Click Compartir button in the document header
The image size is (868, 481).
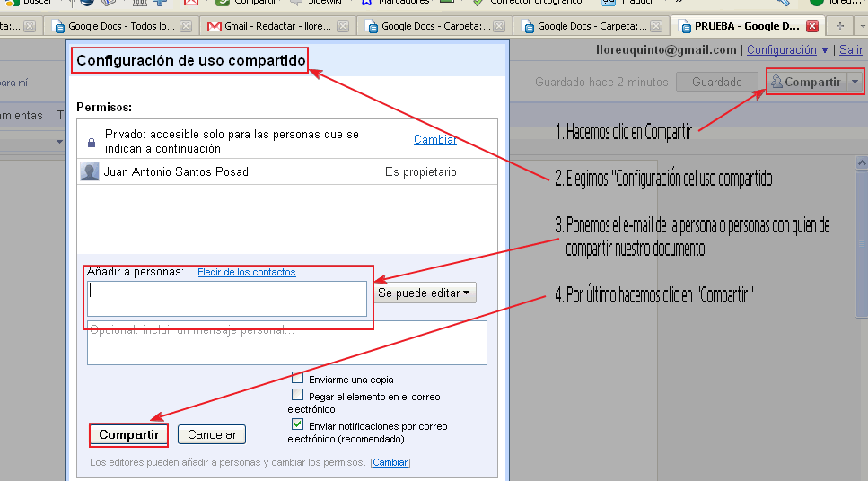808,82
